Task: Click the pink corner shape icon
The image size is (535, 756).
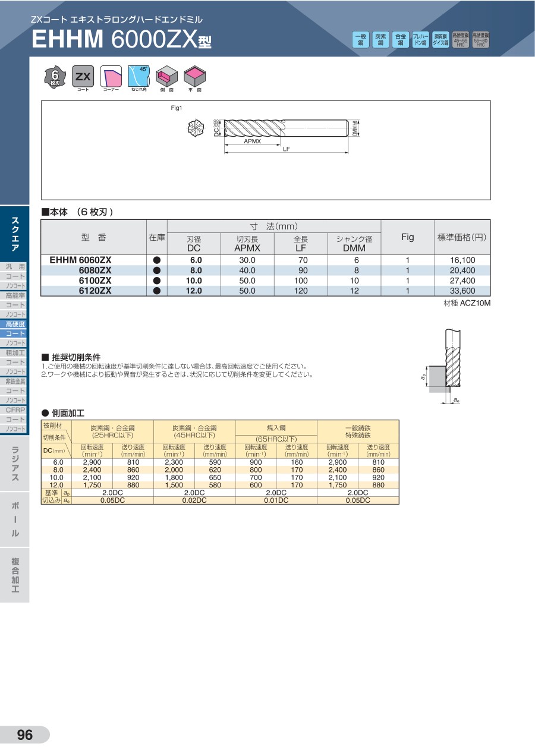Action: (111, 77)
